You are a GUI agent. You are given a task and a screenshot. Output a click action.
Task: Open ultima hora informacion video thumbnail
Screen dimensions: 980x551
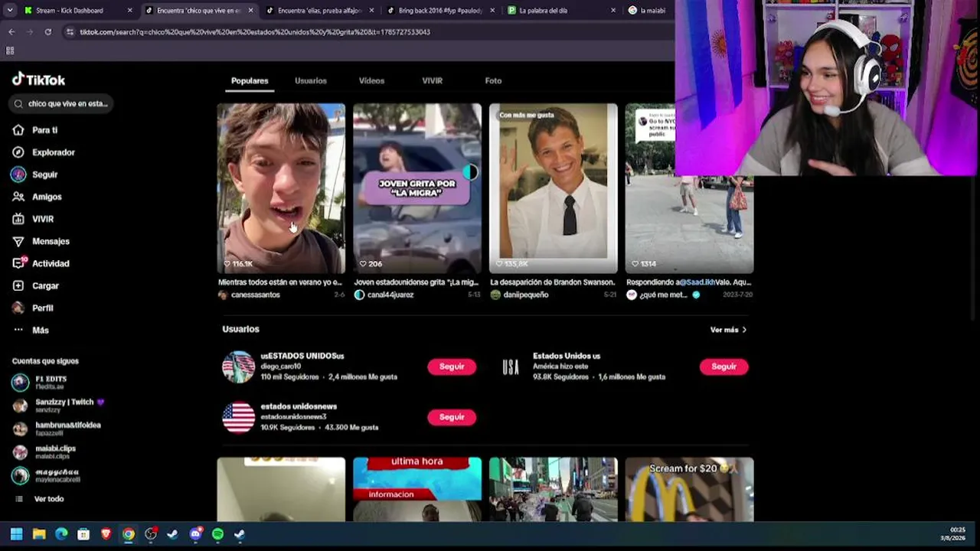click(417, 490)
